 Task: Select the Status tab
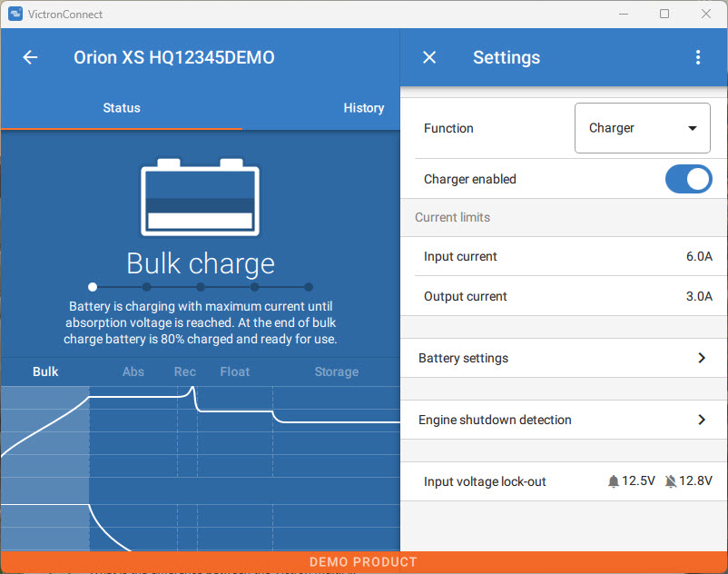tap(122, 108)
